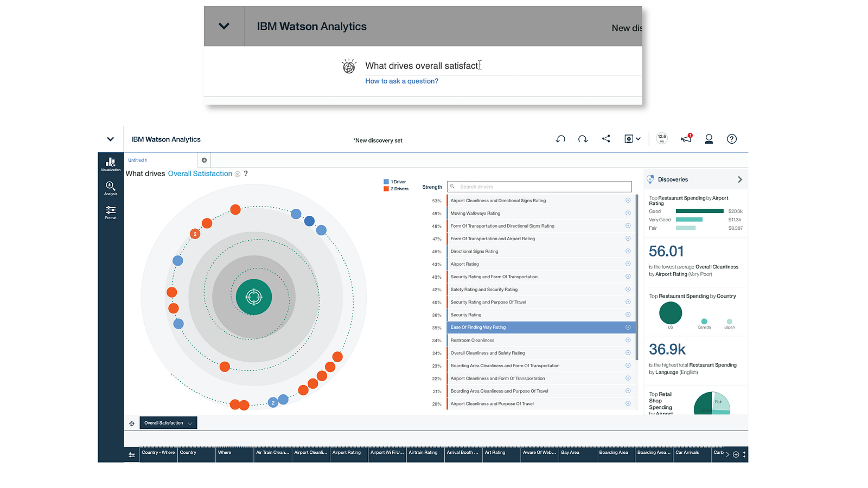The image size is (868, 488).
Task: Open the 56.01 lowest average Overall Cleanliness discovery
Action: click(x=696, y=262)
